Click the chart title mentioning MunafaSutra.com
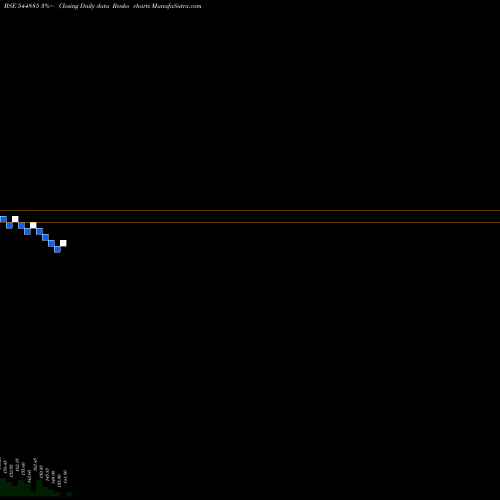Screen dimensions: 500x500 pos(103,6)
